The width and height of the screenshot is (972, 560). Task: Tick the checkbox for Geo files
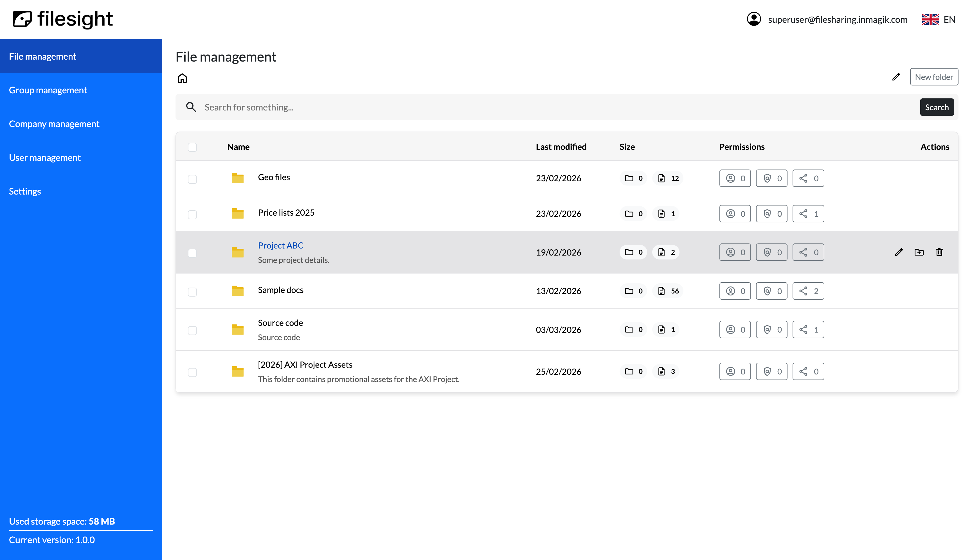coord(192,179)
